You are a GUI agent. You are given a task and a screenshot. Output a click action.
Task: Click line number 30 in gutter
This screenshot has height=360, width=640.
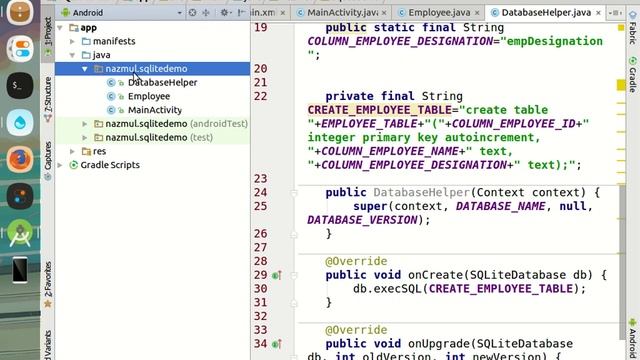(x=260, y=289)
